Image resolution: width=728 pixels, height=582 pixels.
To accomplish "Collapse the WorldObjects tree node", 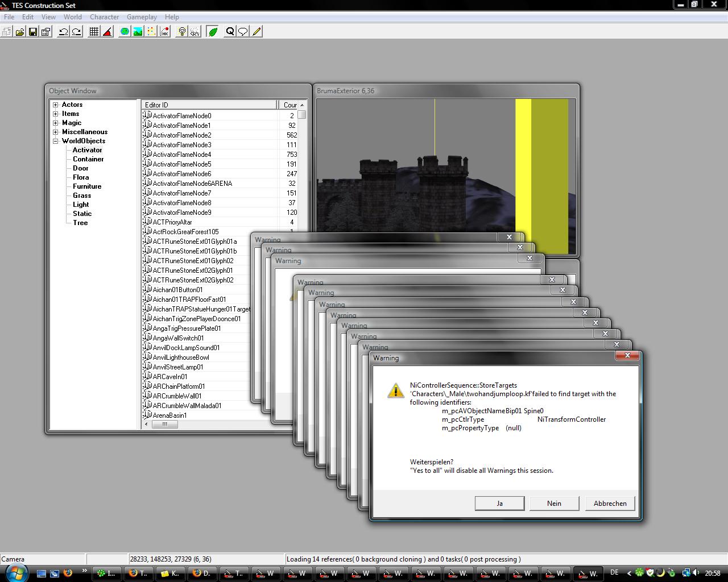I will [x=56, y=141].
